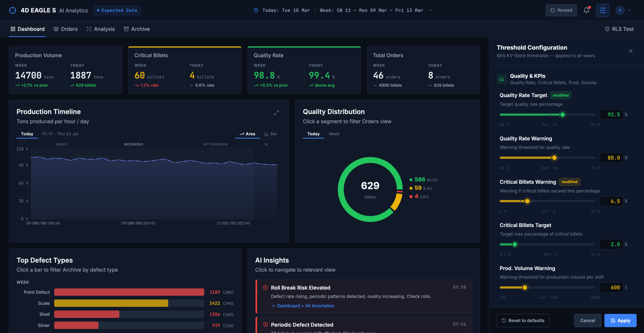Expand the week selector dropdown chevron
This screenshot has height=333, width=644.
(x=430, y=10)
